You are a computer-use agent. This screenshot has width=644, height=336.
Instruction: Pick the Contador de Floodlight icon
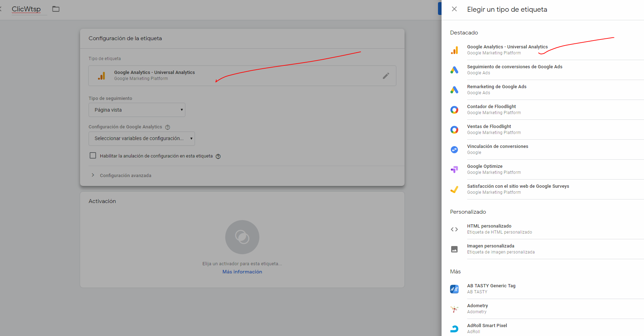[454, 110]
